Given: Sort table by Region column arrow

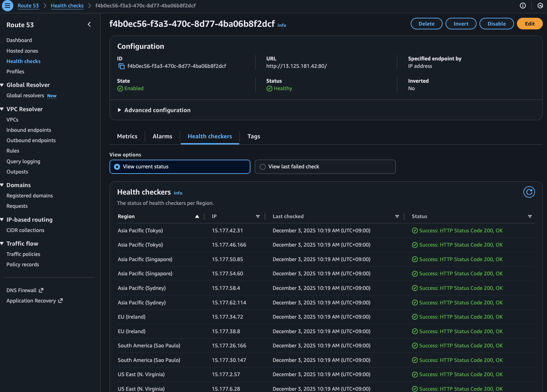Looking at the screenshot, I should click(197, 217).
